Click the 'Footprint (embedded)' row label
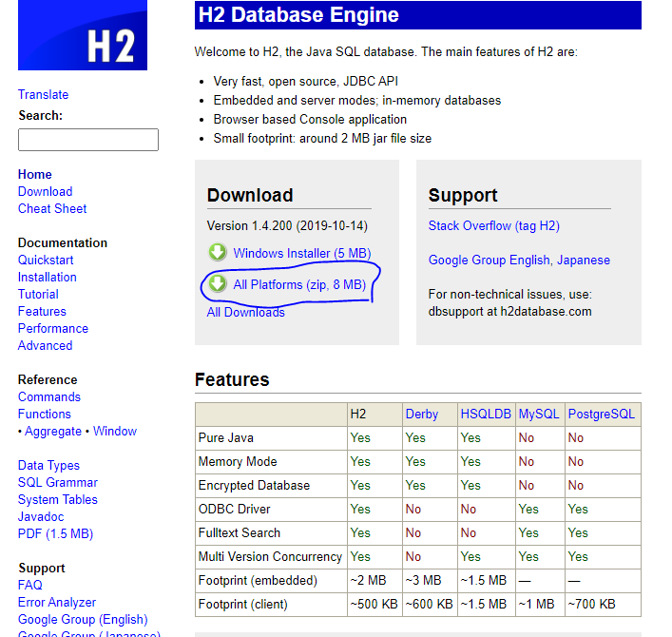672x637 pixels. [258, 580]
